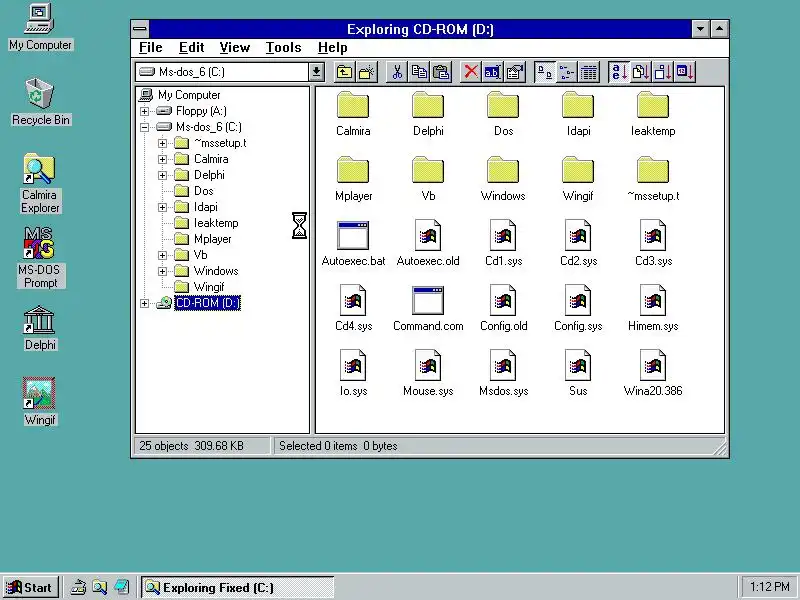Open the Help menu
Image resolution: width=800 pixels, height=600 pixels.
332,47
